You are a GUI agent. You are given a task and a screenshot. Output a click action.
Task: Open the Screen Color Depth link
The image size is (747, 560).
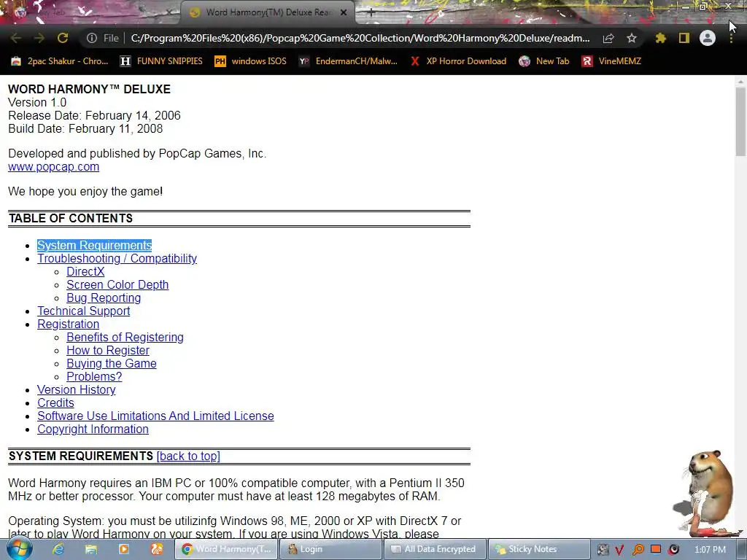[x=117, y=285]
